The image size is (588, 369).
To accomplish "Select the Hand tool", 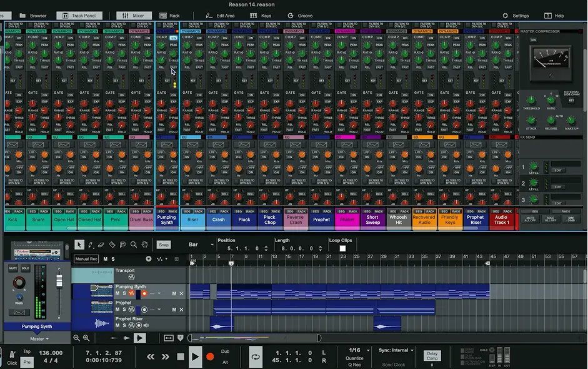I will [145, 245].
